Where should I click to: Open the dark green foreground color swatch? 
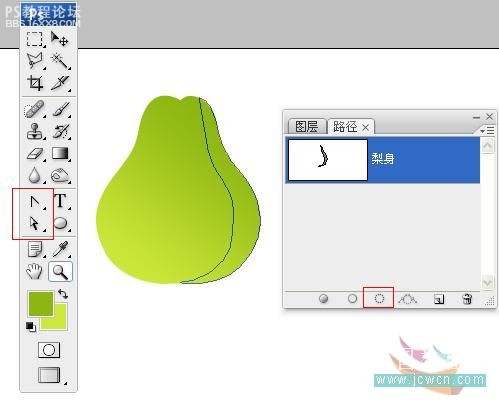(x=41, y=303)
